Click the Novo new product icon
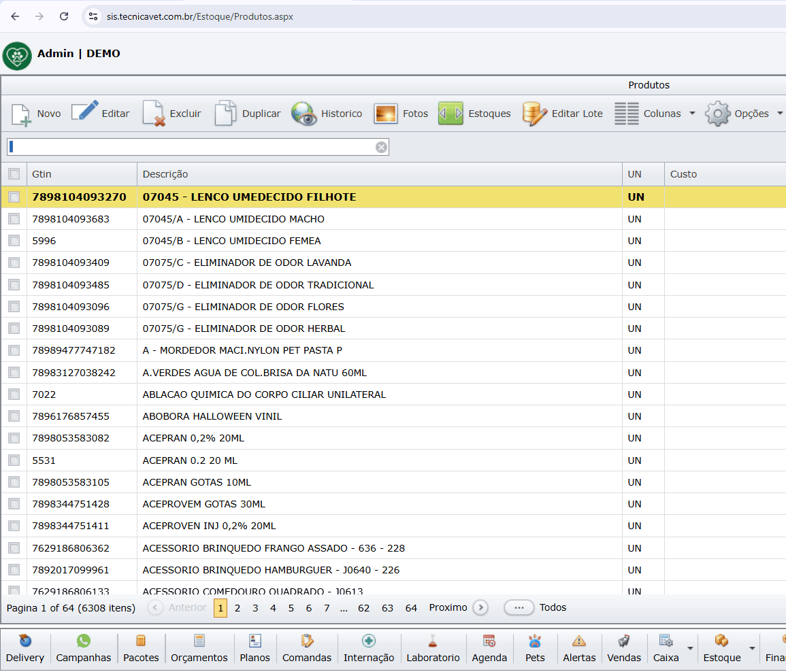Screen dimensions: 786x672 22,114
